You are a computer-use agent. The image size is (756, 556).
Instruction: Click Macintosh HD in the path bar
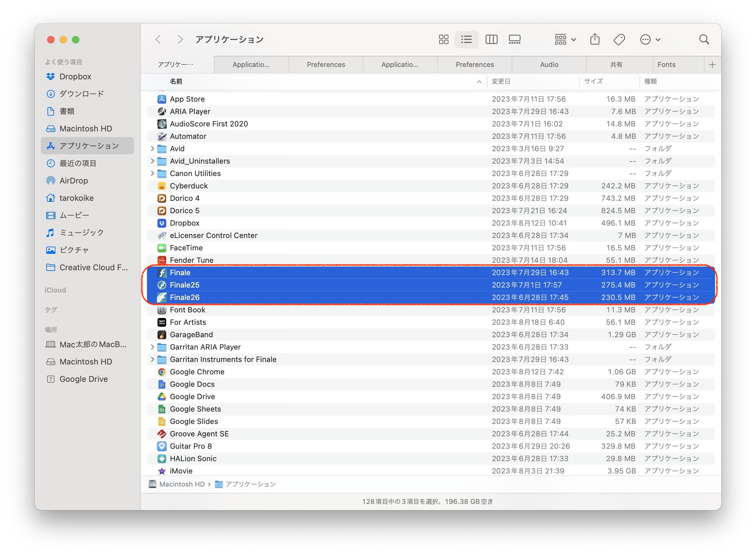click(177, 484)
